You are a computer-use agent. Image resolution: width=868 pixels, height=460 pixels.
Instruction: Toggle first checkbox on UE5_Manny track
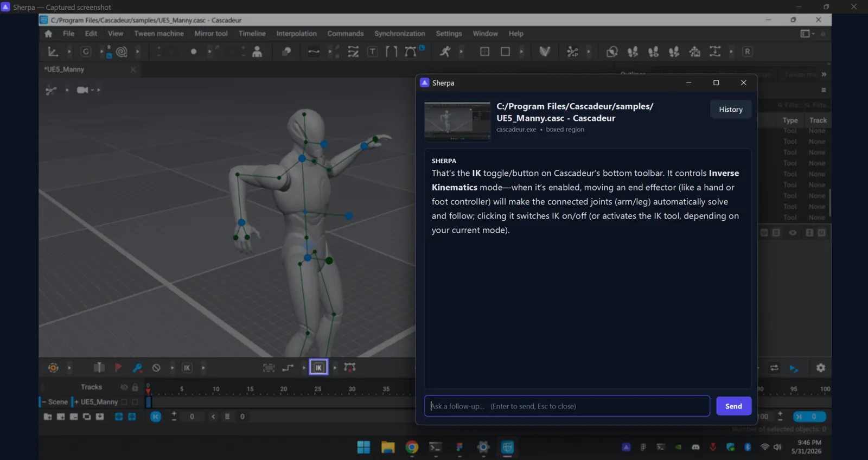(x=124, y=402)
